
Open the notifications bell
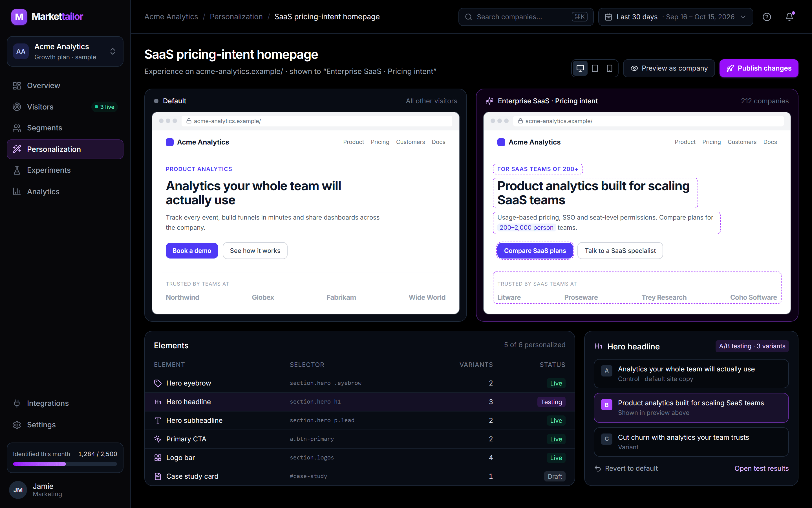(789, 17)
